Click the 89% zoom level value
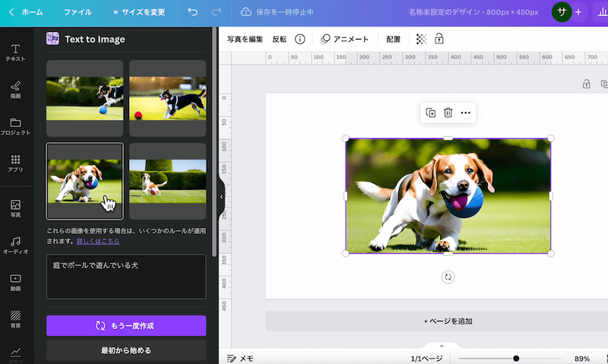 tap(582, 359)
